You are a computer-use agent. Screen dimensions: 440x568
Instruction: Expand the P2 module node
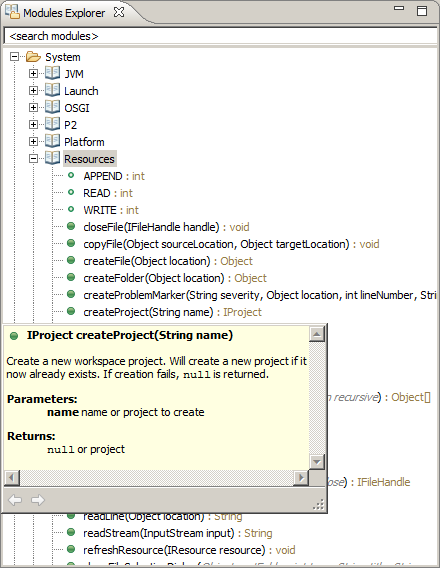coord(33,125)
